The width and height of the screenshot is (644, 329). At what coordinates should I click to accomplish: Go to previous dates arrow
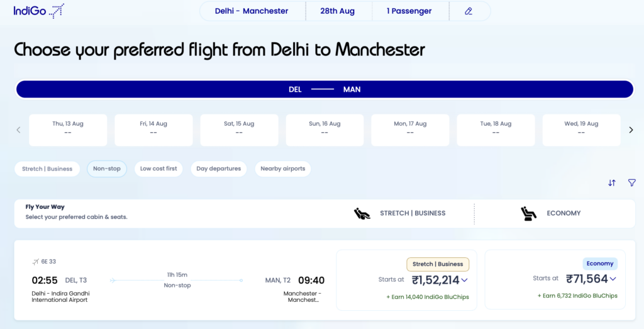coord(18,130)
